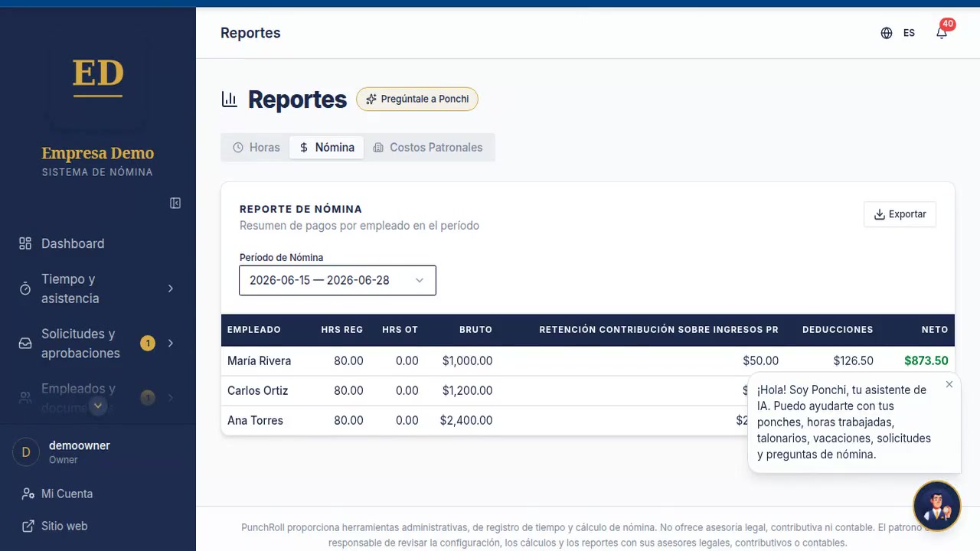Screen dimensions: 980x551
Task: Click the Empresa Demo company name
Action: tap(98, 153)
